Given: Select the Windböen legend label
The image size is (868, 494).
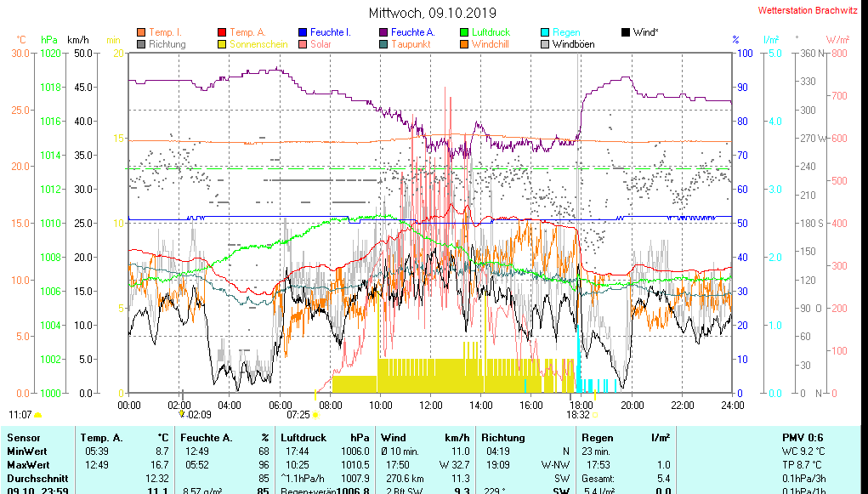Looking at the screenshot, I should [x=573, y=44].
